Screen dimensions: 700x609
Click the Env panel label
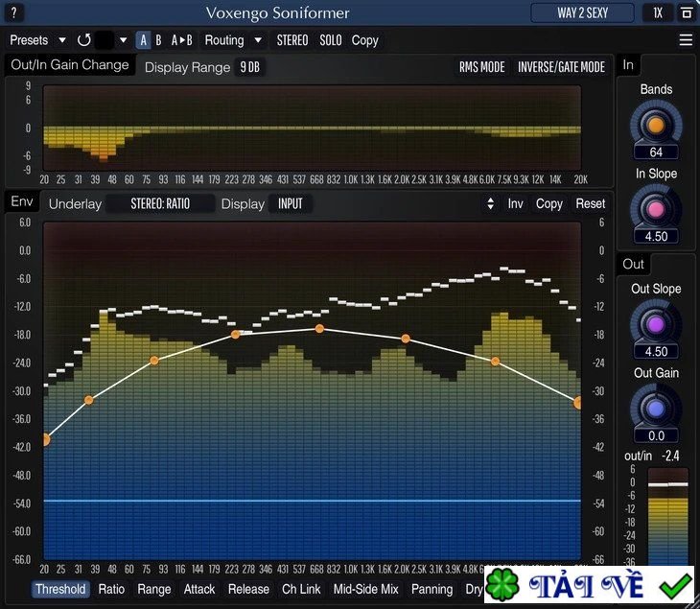click(22, 201)
